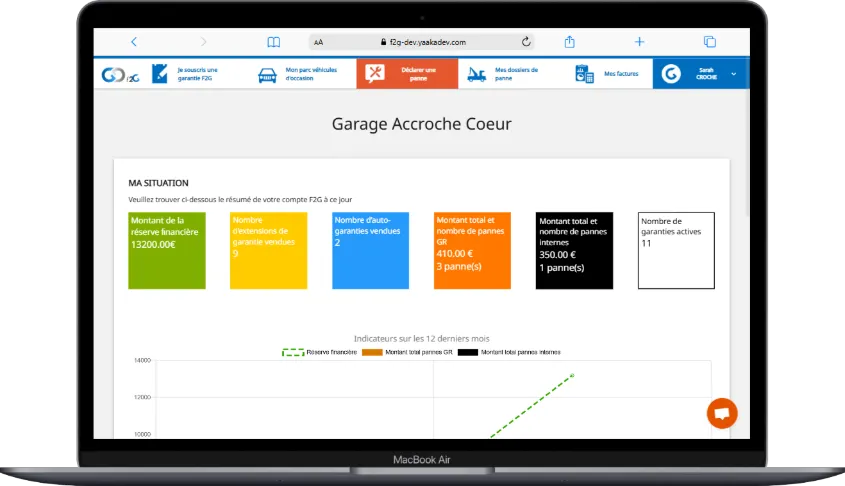Toggle Réserve financière legend series

click(319, 353)
